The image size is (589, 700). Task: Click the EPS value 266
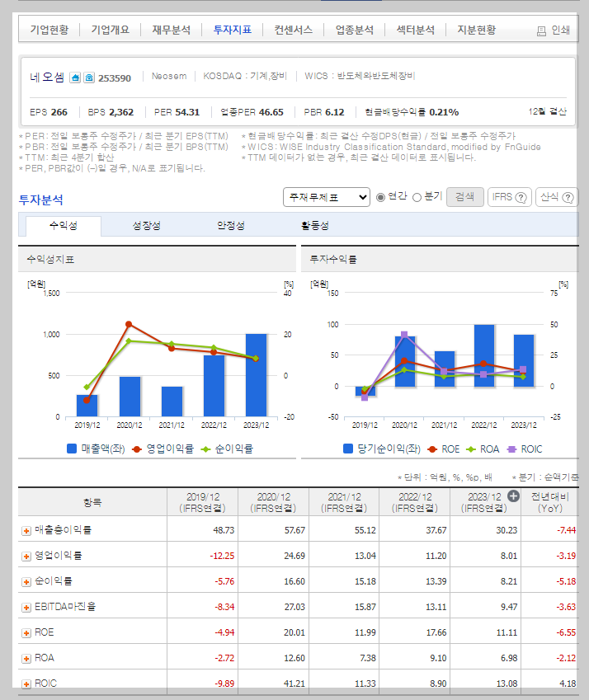tap(59, 112)
